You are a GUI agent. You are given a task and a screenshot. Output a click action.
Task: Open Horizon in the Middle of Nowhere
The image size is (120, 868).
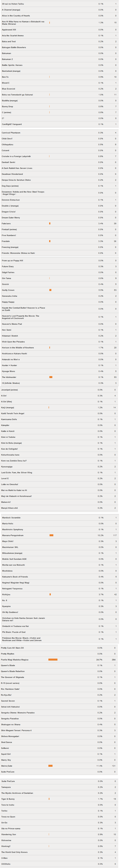coord(18,347)
